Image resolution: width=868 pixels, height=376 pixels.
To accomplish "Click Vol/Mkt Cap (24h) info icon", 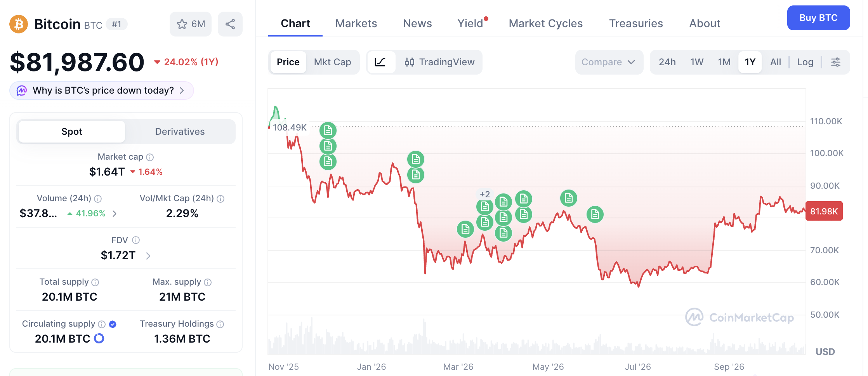I will tap(220, 199).
